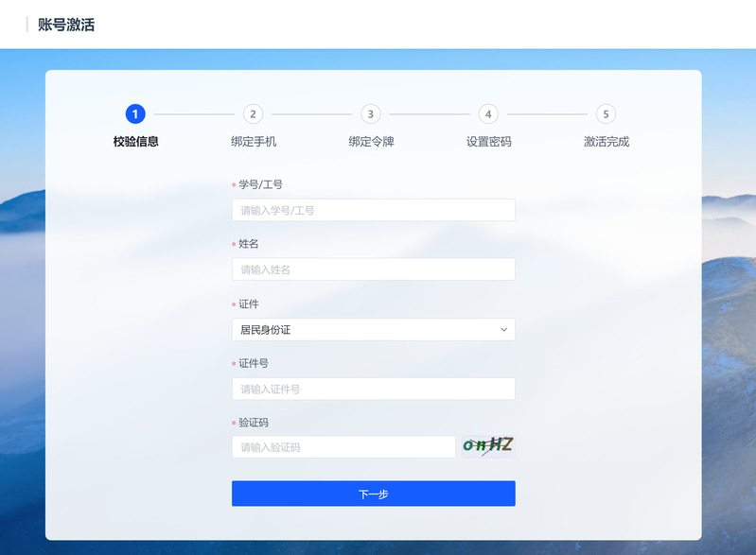
Task: Click the step 3 circle icon
Action: (x=370, y=114)
